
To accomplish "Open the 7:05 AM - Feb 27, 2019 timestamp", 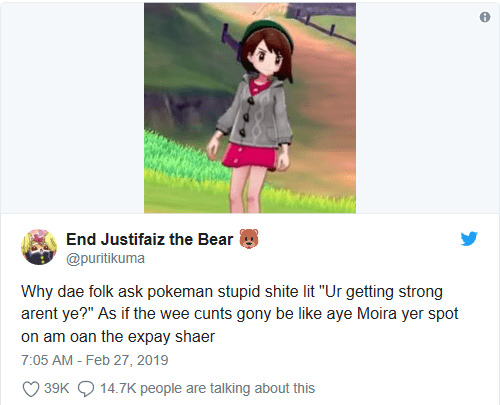I will point(95,360).
